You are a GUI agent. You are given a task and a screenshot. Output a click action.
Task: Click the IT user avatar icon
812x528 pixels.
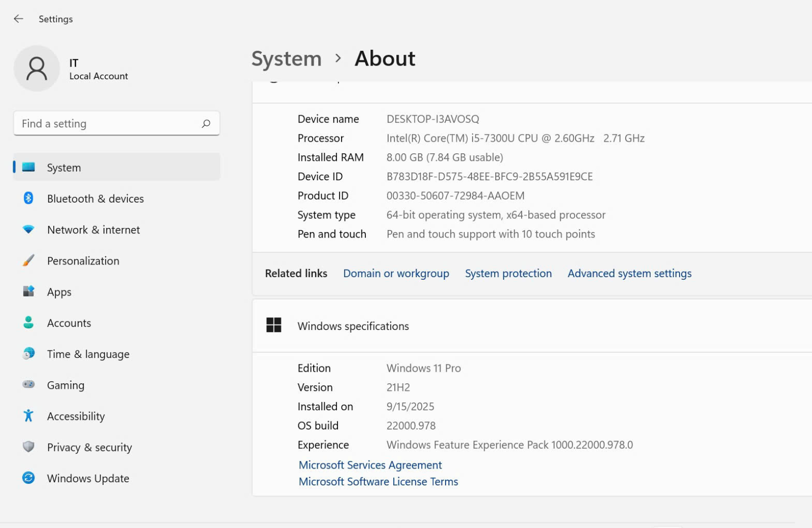(37, 69)
